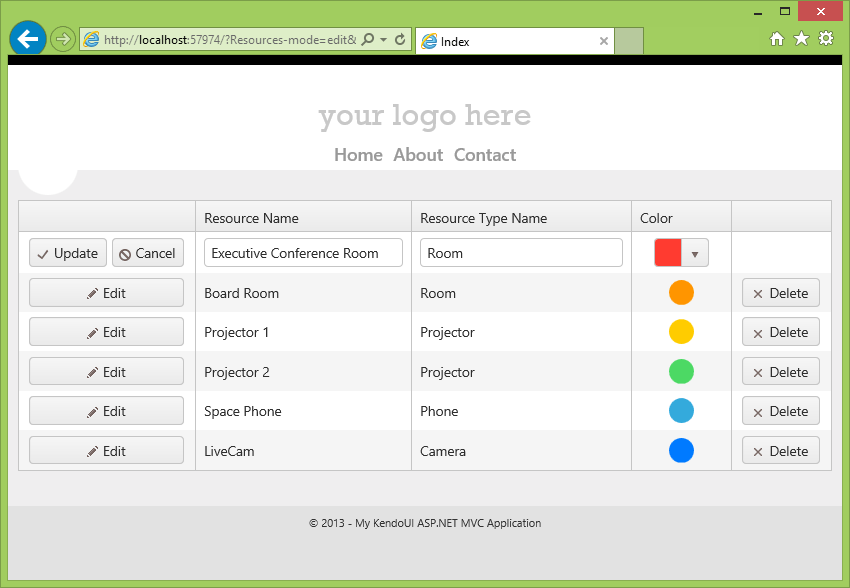Close the Index tab
This screenshot has width=850, height=588.
603,41
